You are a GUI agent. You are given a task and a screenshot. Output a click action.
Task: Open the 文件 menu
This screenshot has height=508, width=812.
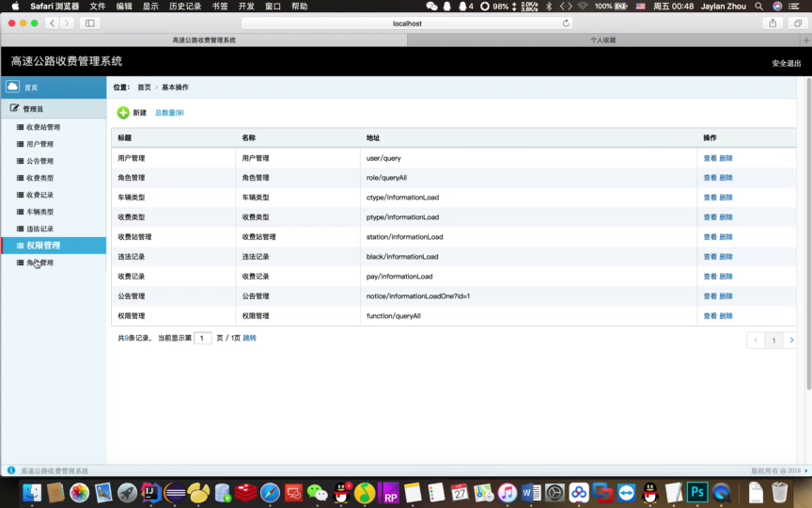98,7
